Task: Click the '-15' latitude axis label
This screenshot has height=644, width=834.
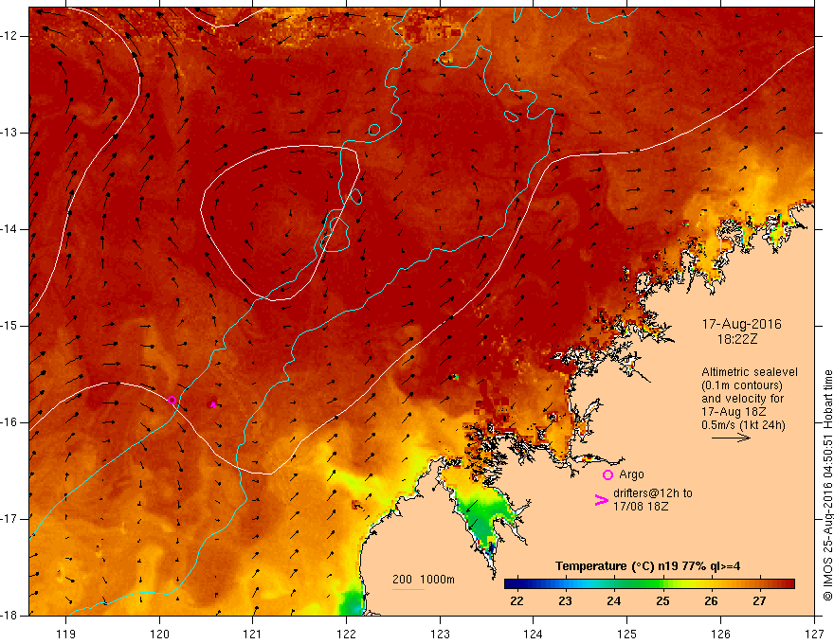Action: click(x=9, y=326)
